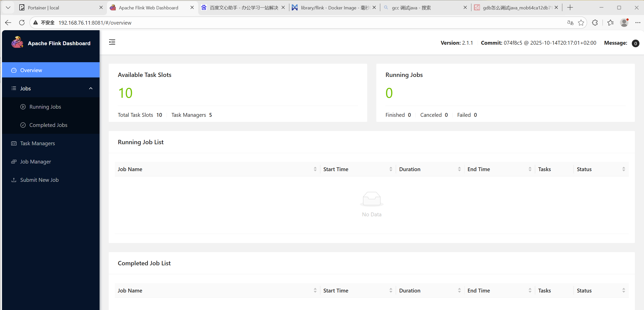
Task: Open browser extensions puzzle icon
Action: [595, 23]
